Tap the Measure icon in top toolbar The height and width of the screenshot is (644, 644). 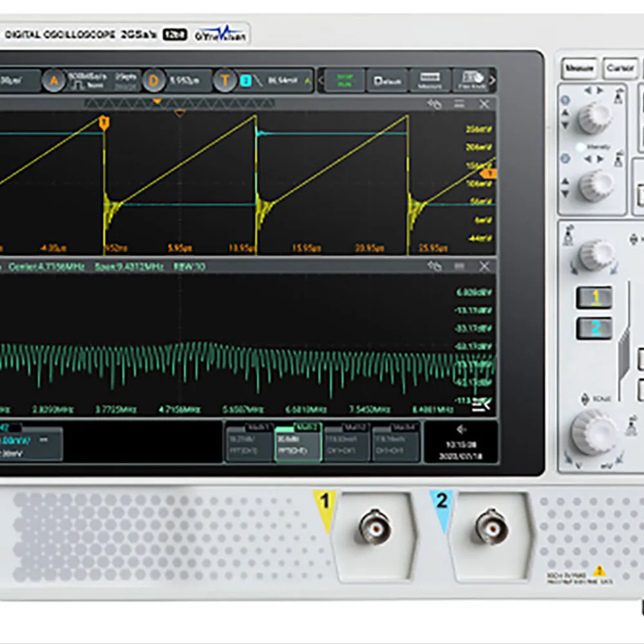[430, 81]
